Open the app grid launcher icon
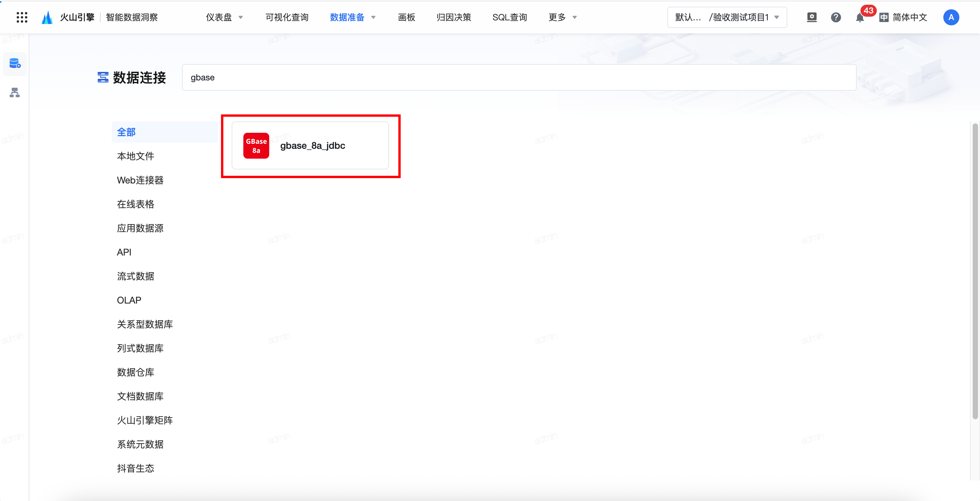The image size is (980, 501). tap(22, 17)
